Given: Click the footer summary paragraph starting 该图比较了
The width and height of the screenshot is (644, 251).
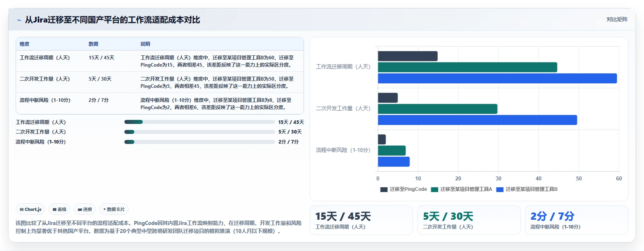Looking at the screenshot, I should pos(159,227).
